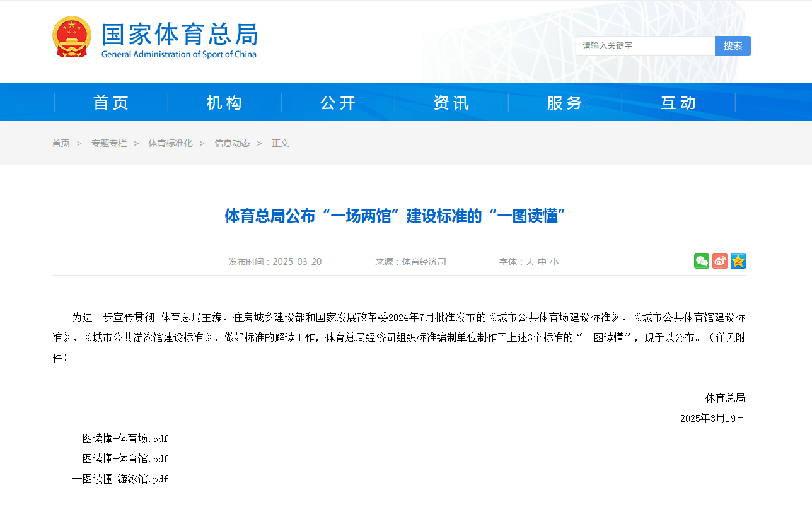The image size is (812, 507).
Task: Open the 机构 navigation menu
Action: click(224, 103)
